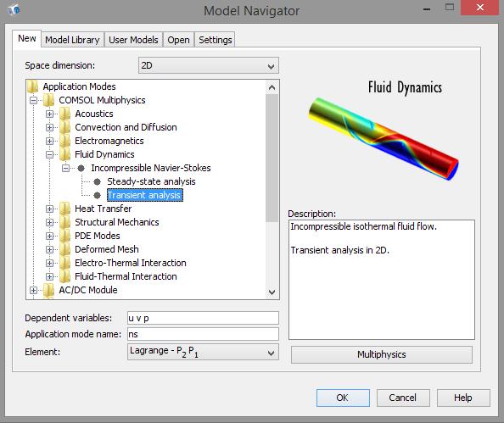
Task: Switch to the Model Library tab
Action: [x=72, y=40]
